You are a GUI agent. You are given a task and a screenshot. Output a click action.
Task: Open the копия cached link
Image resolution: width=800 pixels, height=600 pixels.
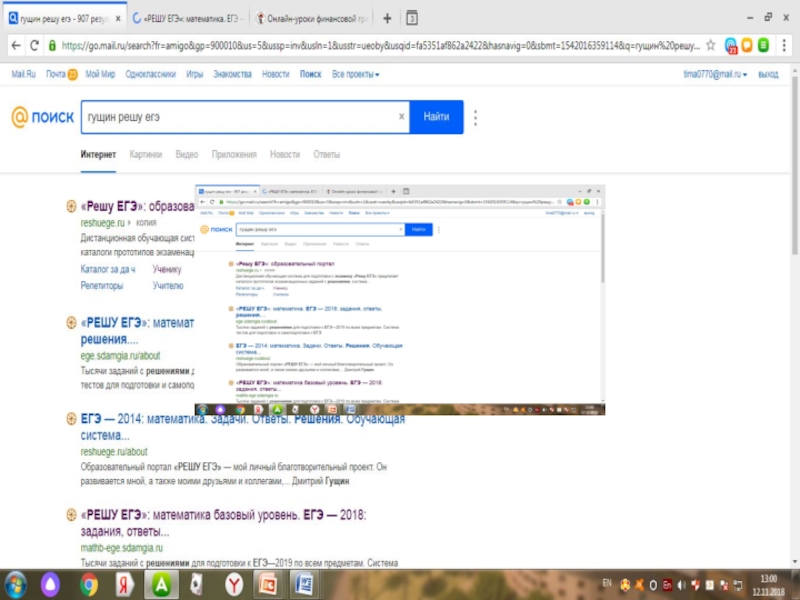tap(146, 222)
